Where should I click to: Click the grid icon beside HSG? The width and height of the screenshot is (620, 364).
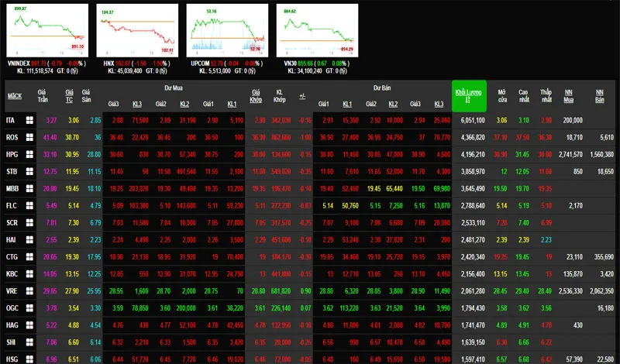[29, 359]
